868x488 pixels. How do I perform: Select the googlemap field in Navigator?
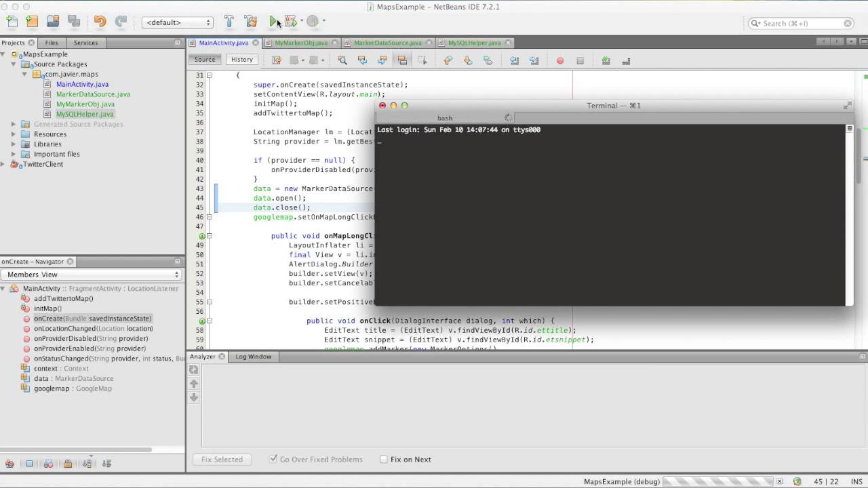pyautogui.click(x=73, y=388)
